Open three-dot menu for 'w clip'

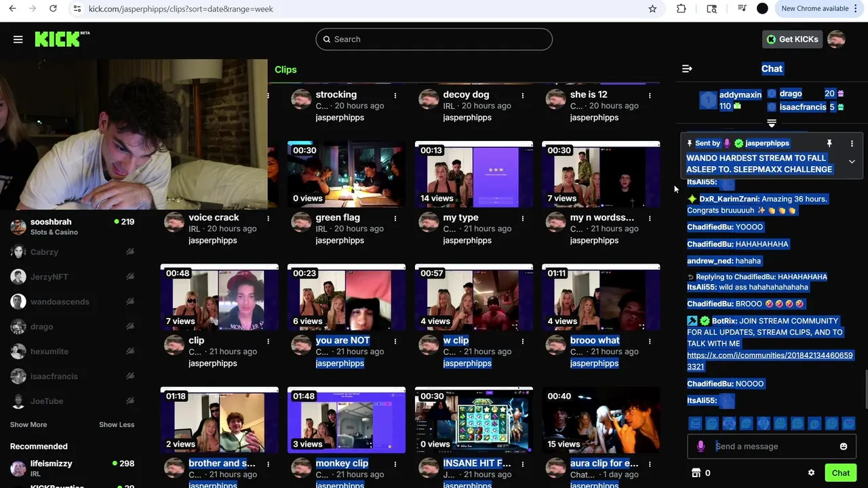[x=522, y=341]
